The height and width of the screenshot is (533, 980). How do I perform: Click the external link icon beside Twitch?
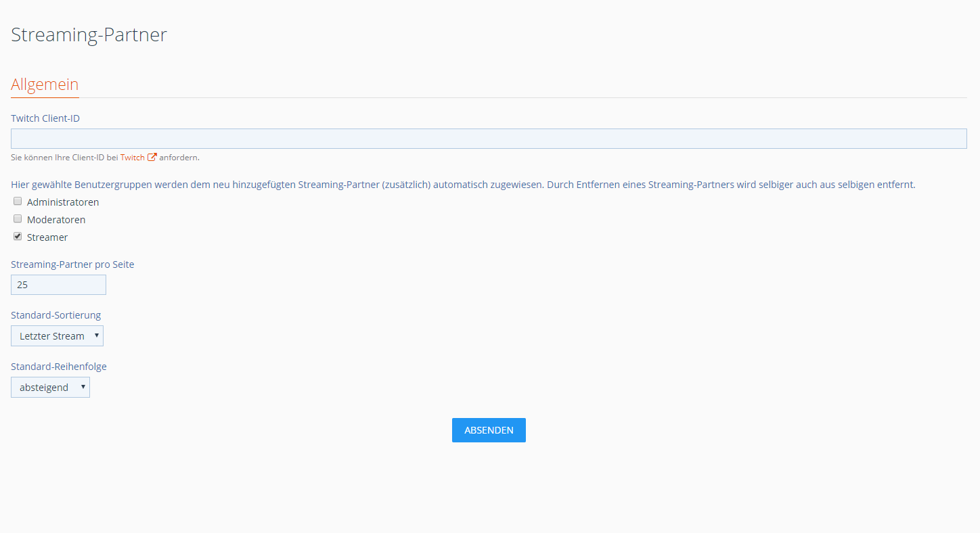152,158
